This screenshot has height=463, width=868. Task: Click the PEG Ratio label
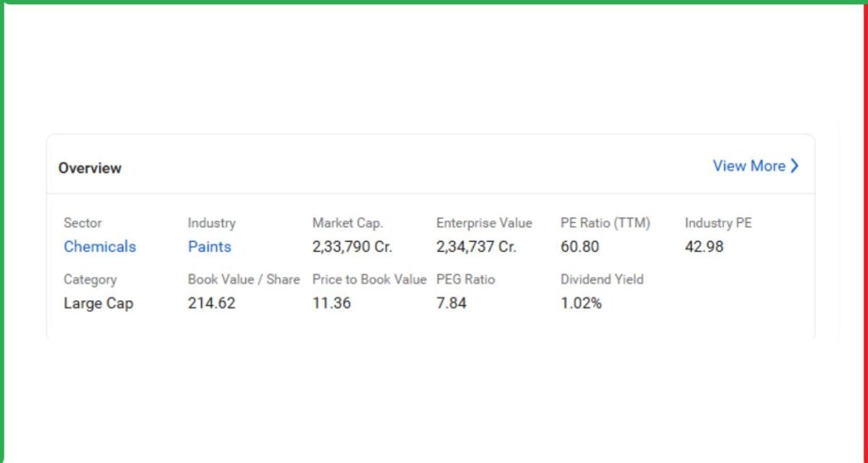click(465, 279)
